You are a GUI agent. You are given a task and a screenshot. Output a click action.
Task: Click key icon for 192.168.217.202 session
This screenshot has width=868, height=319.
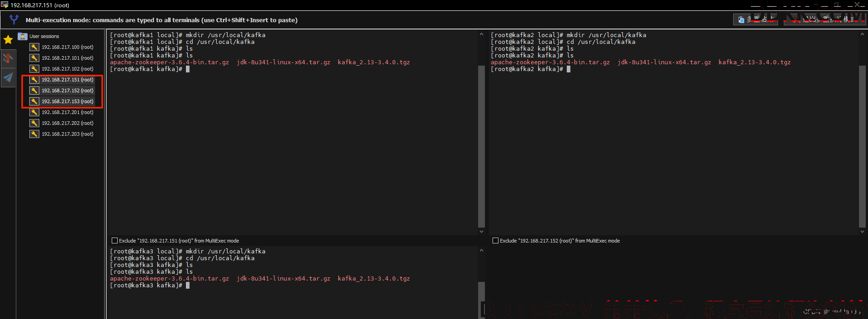pyautogui.click(x=34, y=123)
